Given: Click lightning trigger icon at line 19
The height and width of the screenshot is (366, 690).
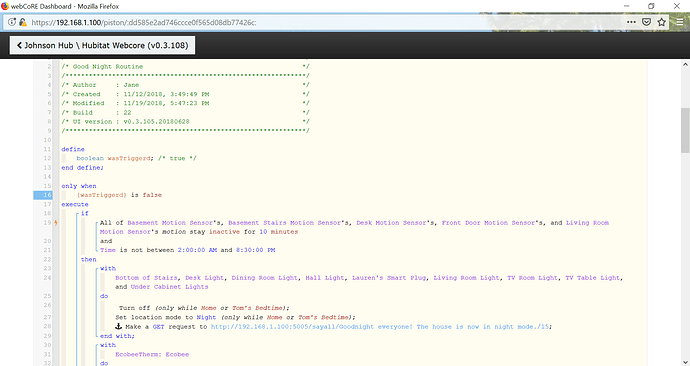Looking at the screenshot, I should 56,223.
